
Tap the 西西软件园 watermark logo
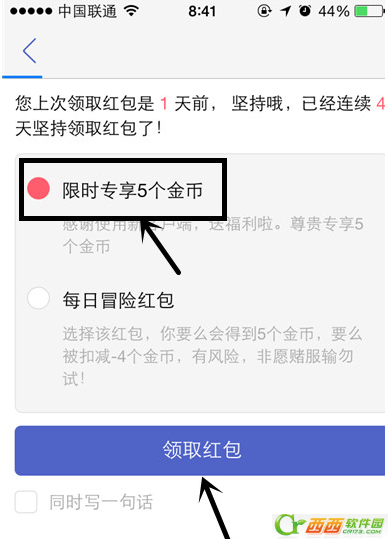(x=329, y=525)
